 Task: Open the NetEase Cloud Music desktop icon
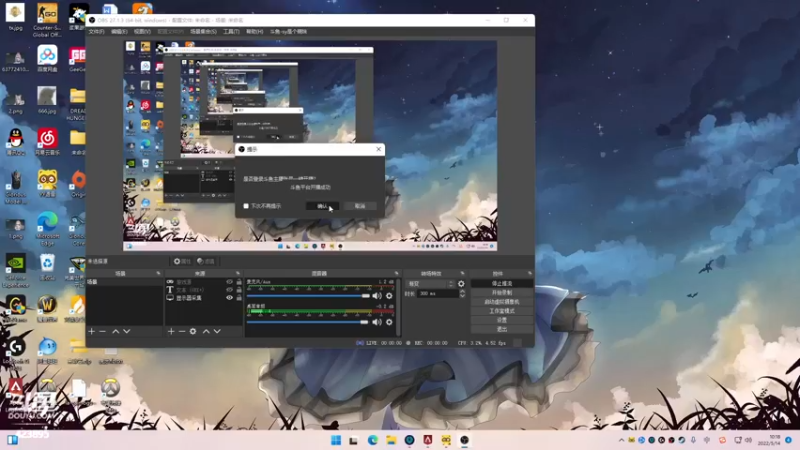point(47,142)
